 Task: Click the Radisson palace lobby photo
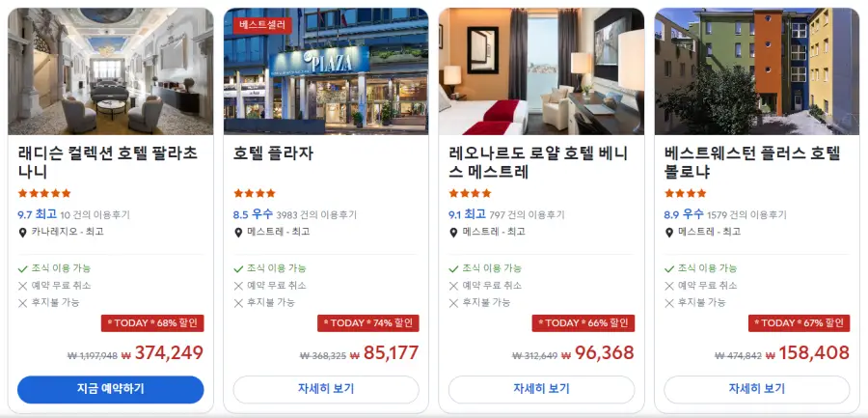[111, 71]
